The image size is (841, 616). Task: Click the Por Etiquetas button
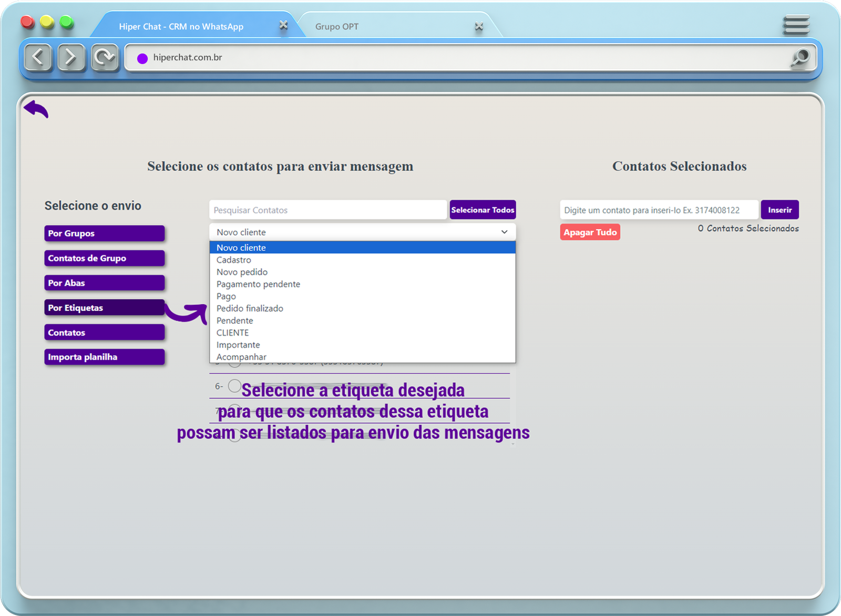coord(104,307)
